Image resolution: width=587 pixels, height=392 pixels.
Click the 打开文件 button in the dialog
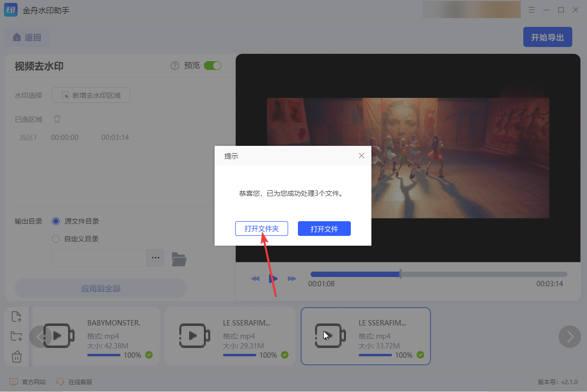coord(324,229)
